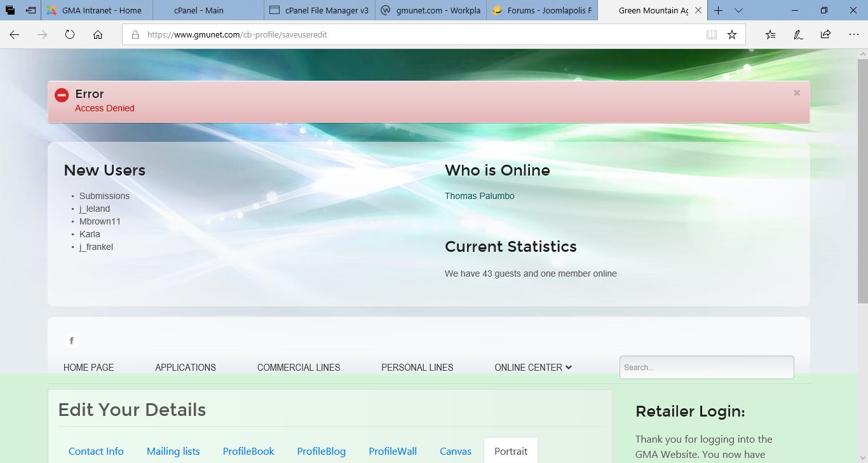Switch to GMA Intranet - Home tab

coord(97,11)
